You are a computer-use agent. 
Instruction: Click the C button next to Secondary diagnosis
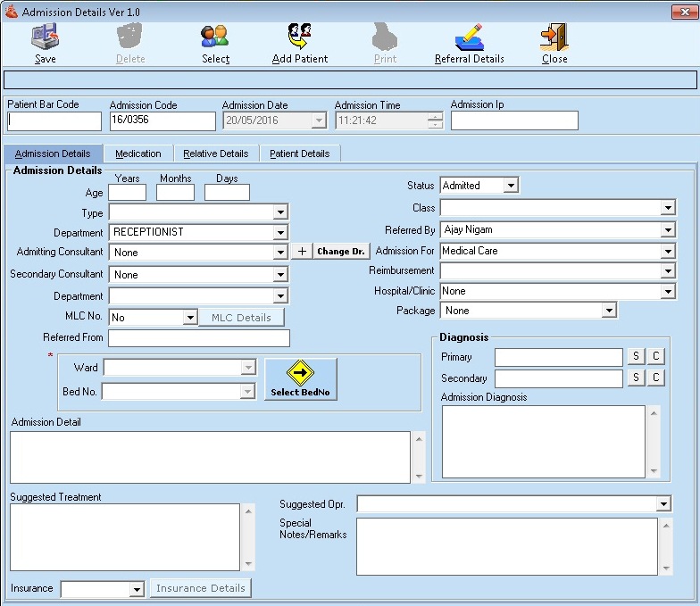655,378
